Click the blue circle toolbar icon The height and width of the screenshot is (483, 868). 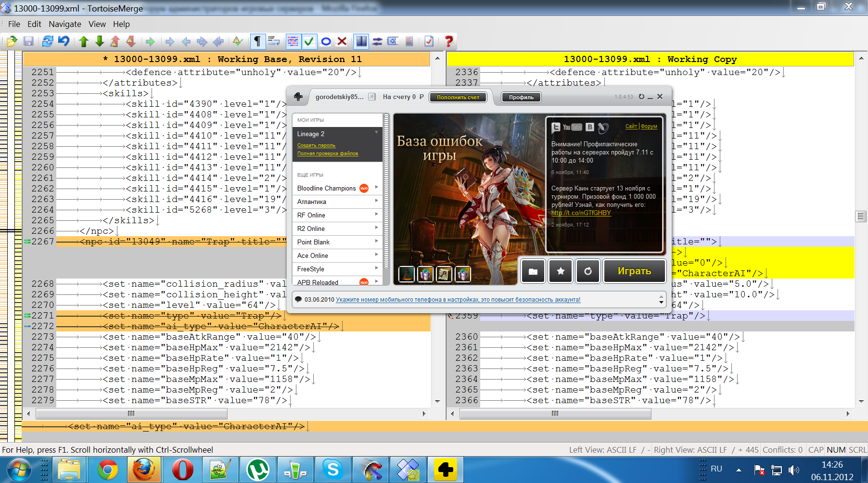coord(326,41)
